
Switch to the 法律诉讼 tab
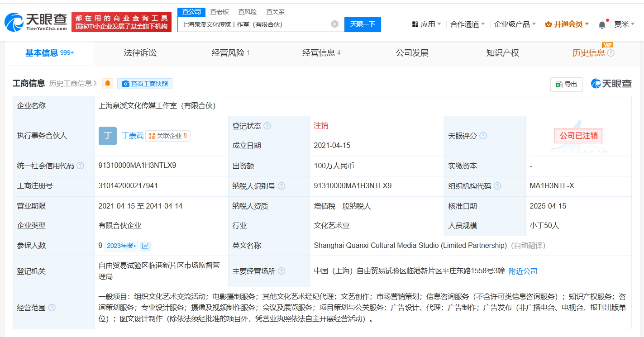click(140, 53)
